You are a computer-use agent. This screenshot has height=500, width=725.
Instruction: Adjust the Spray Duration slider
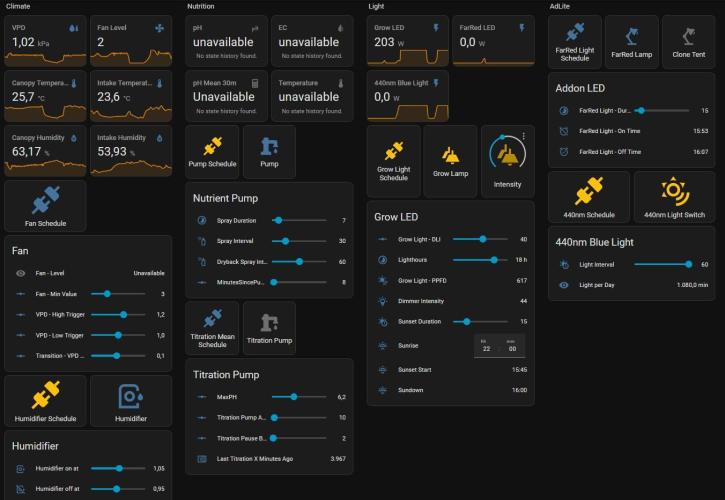(299, 221)
